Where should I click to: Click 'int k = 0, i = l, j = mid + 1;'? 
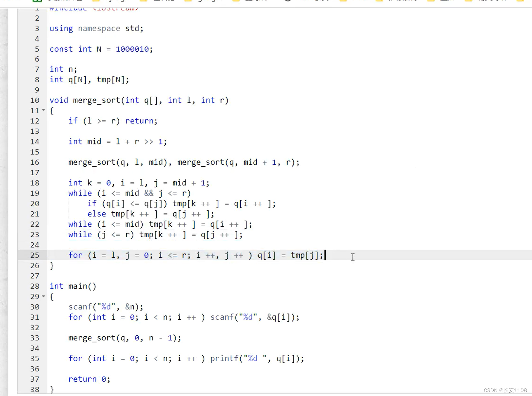139,183
